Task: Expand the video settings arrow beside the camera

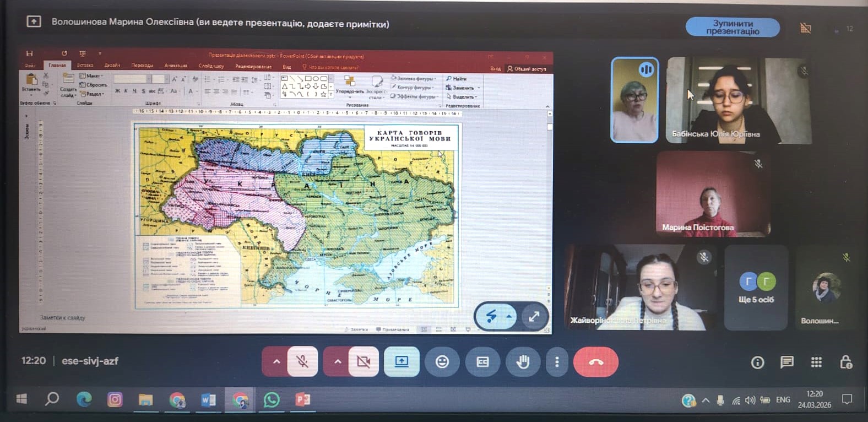Action: coord(338,361)
